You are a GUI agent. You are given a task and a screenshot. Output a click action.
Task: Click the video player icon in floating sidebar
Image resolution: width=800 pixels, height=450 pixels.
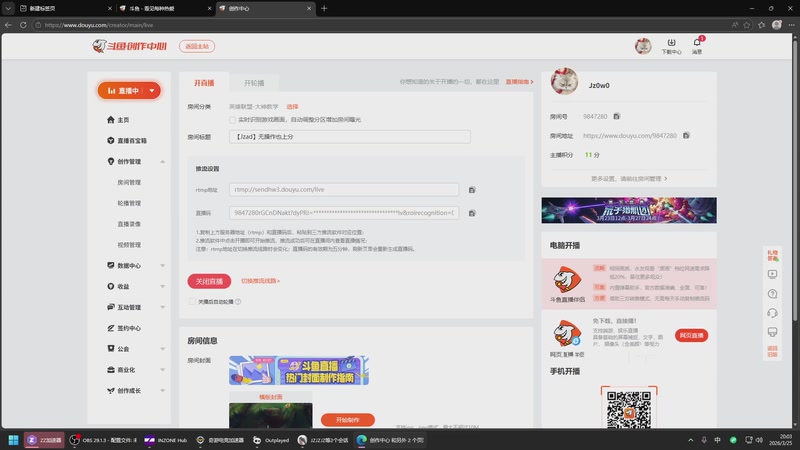[x=772, y=274]
